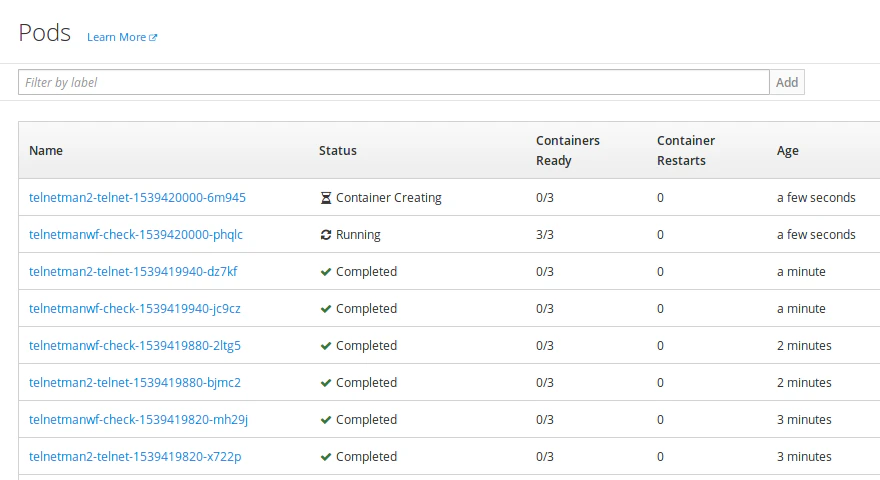Click the refresh icon beside Running status

[x=326, y=235]
